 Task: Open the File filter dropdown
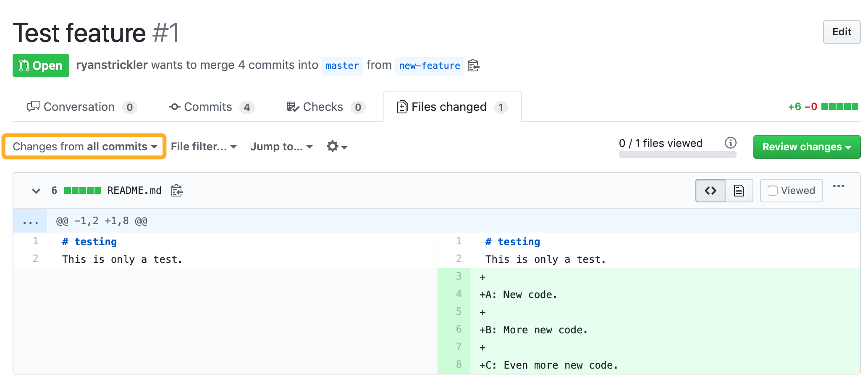(x=204, y=147)
